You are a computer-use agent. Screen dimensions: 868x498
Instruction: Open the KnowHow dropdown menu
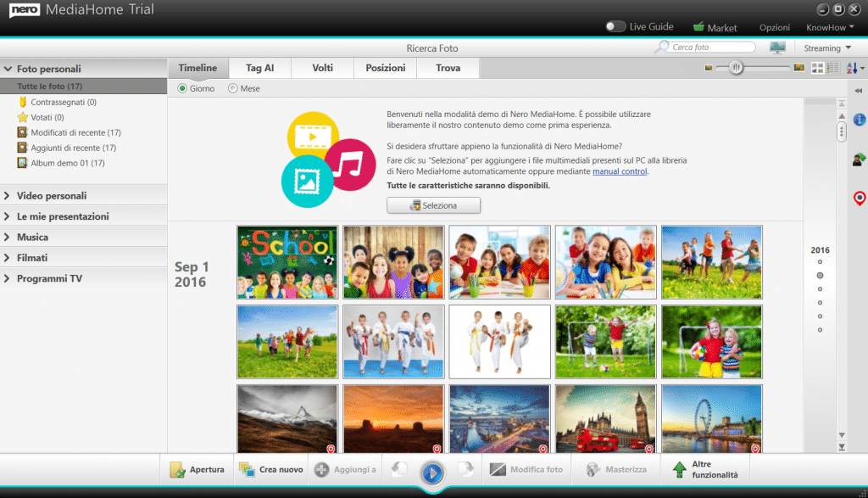tap(830, 27)
